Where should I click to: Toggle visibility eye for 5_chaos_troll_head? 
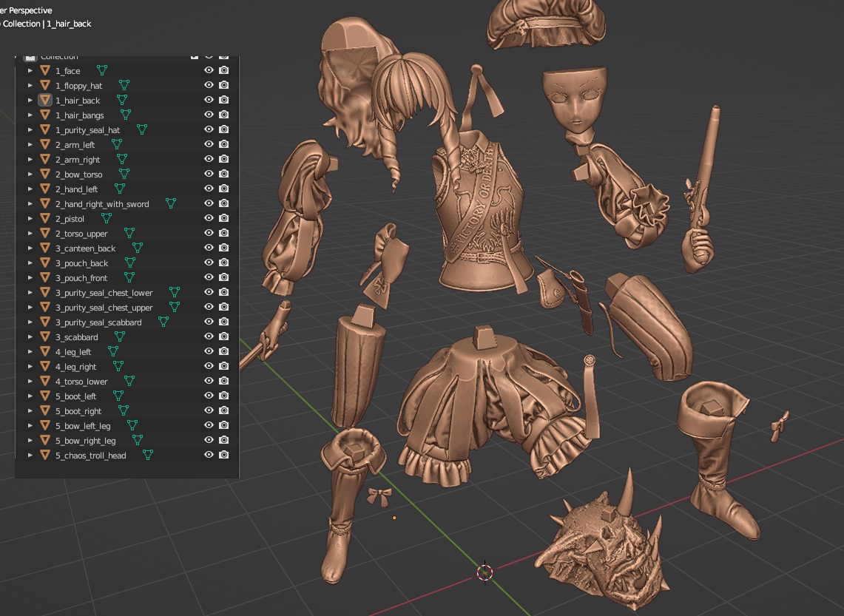209,455
